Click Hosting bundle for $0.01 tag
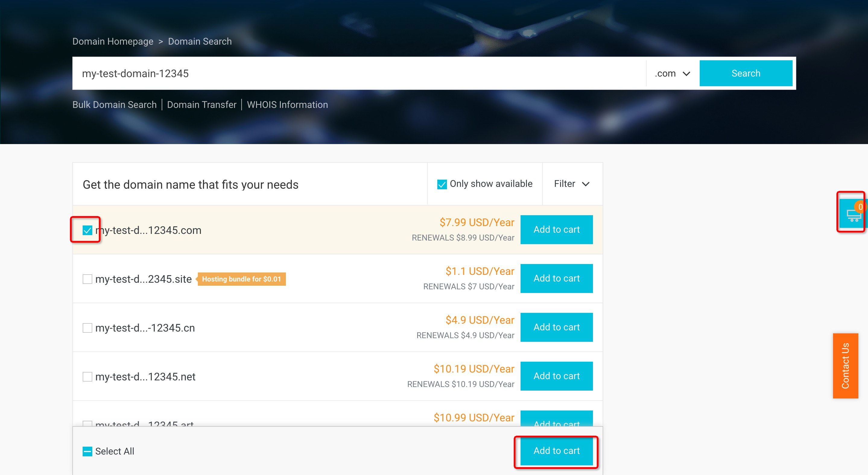The width and height of the screenshot is (868, 475). [241, 279]
